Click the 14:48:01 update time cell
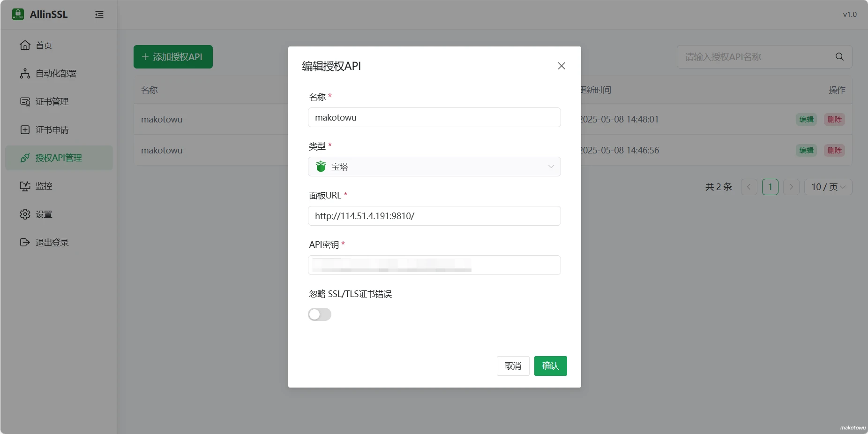The width and height of the screenshot is (868, 434). click(x=620, y=119)
